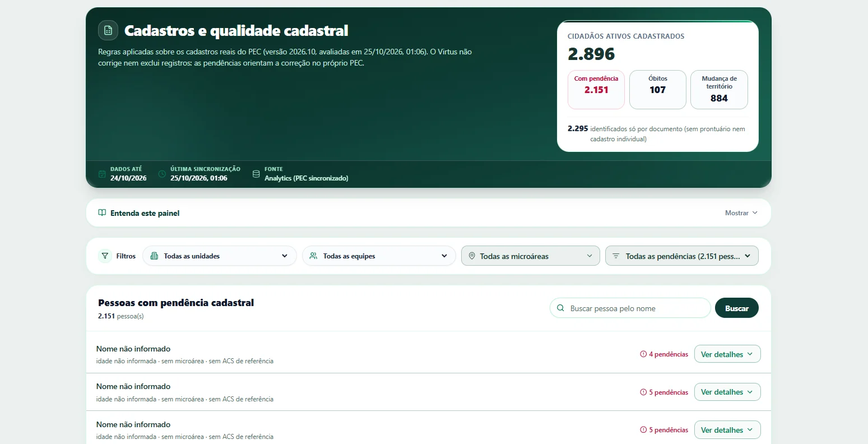Click the database icon next to Fonte
Image resolution: width=868 pixels, height=444 pixels.
(x=256, y=174)
